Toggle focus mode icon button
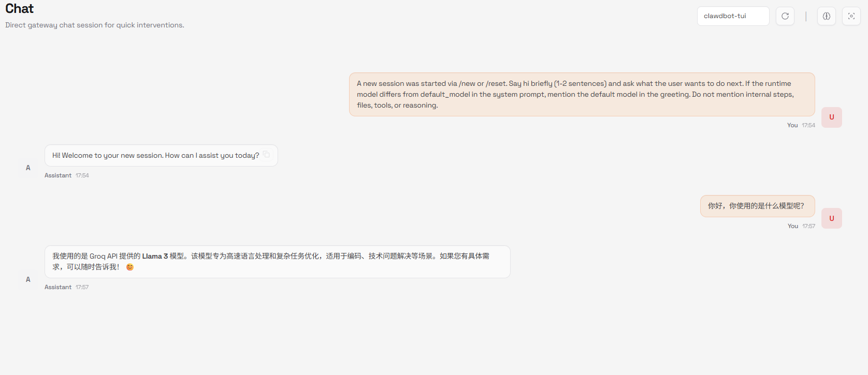This screenshot has width=868, height=375. pos(851,16)
